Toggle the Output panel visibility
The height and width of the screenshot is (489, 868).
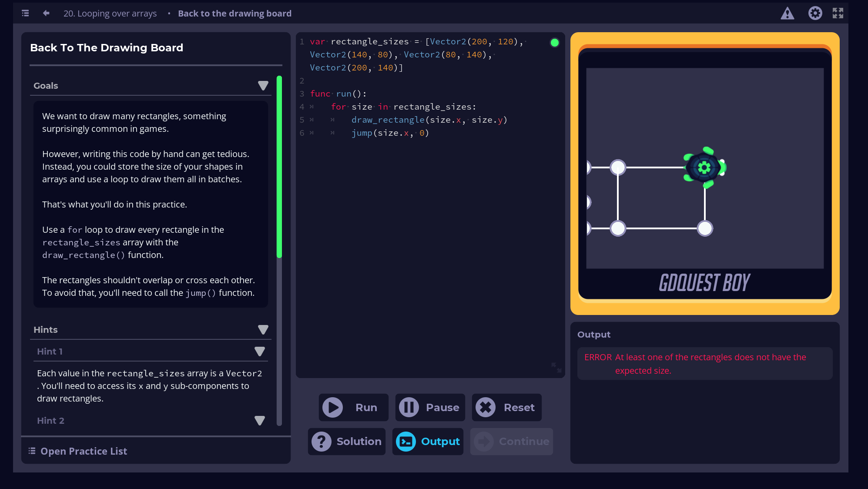428,441
